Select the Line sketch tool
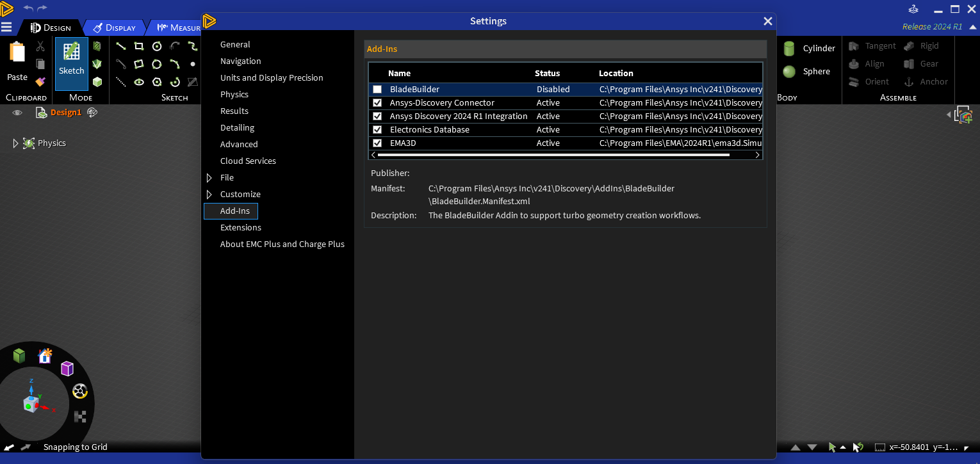This screenshot has width=980, height=464. [120, 46]
